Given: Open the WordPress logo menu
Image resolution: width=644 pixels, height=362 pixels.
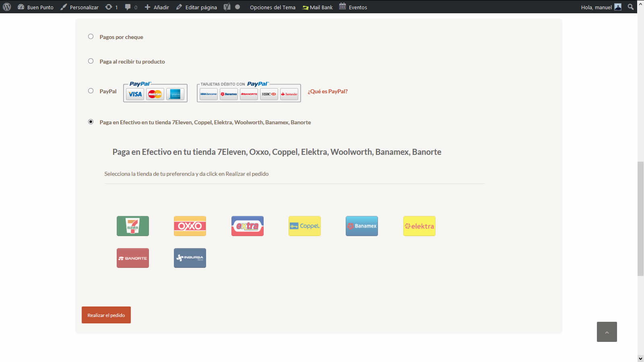Looking at the screenshot, I should coord(7,7).
